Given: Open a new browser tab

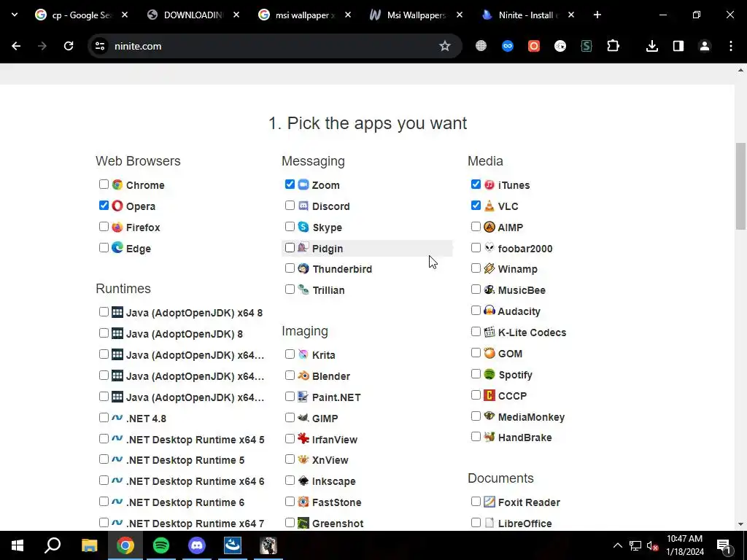Looking at the screenshot, I should point(597,15).
